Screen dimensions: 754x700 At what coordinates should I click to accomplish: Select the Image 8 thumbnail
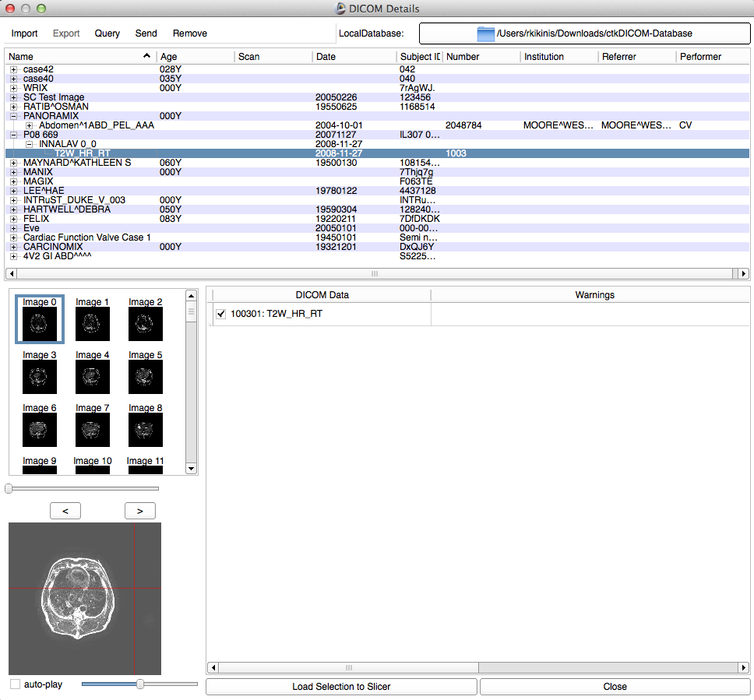(146, 429)
